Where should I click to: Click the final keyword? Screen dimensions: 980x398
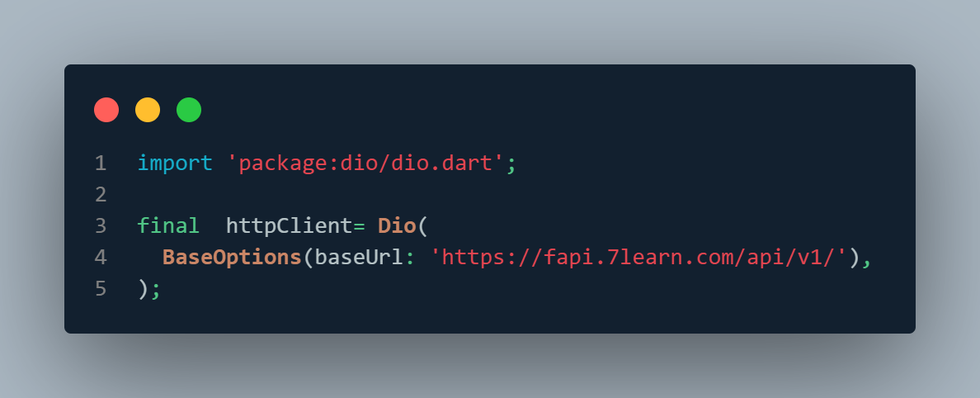pos(168,226)
